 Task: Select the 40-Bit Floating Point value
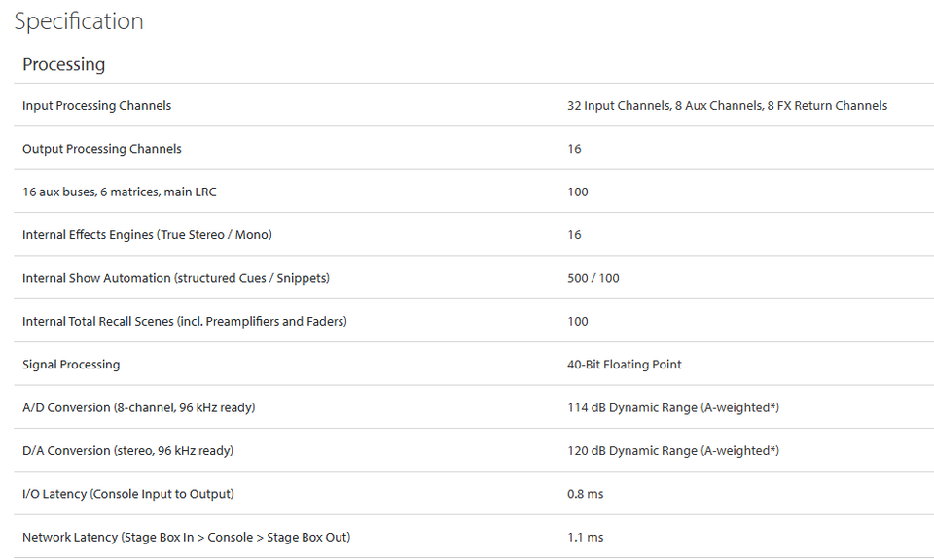[625, 365]
